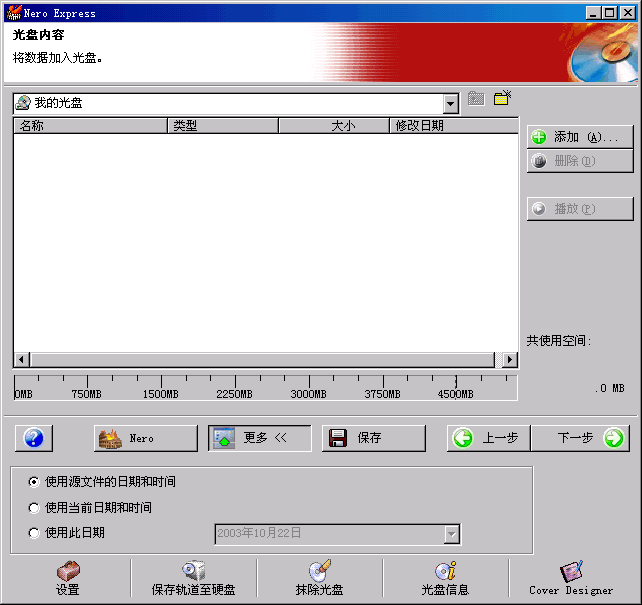Open the 设置 settings icon
Viewport: 642px width, 605px height.
coord(67,578)
